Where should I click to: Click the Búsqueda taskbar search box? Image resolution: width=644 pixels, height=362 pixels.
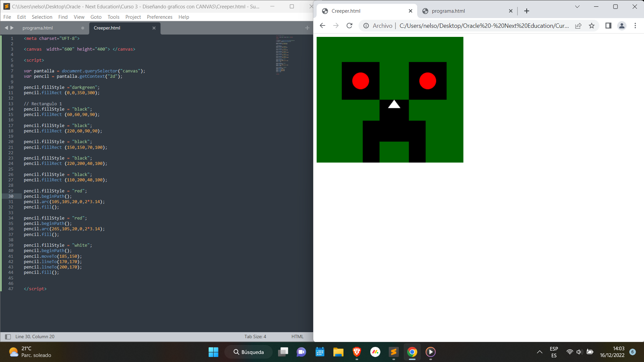click(249, 352)
